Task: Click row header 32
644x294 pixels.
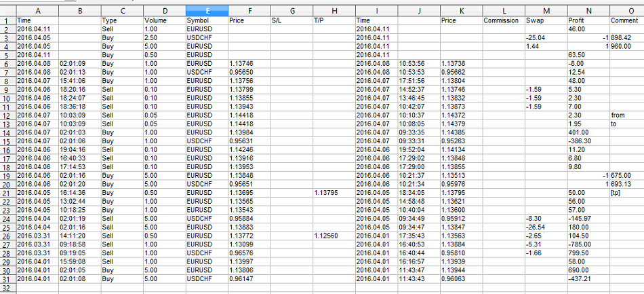Action: [7, 288]
